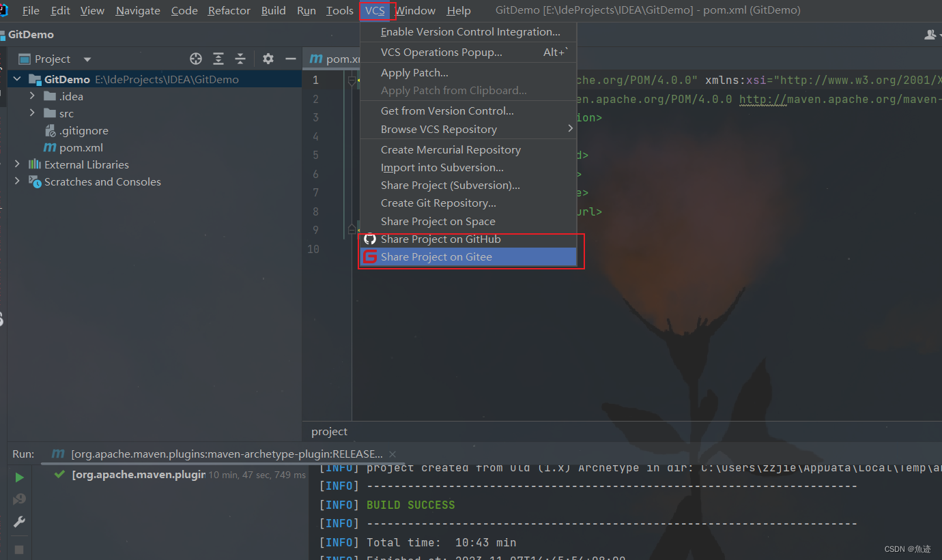The height and width of the screenshot is (560, 942).
Task: Click the Gitee icon in VCS menu
Action: click(370, 256)
